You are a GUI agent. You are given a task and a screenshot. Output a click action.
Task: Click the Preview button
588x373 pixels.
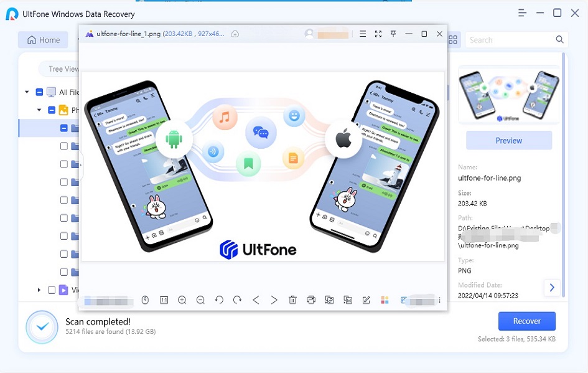pyautogui.click(x=509, y=140)
